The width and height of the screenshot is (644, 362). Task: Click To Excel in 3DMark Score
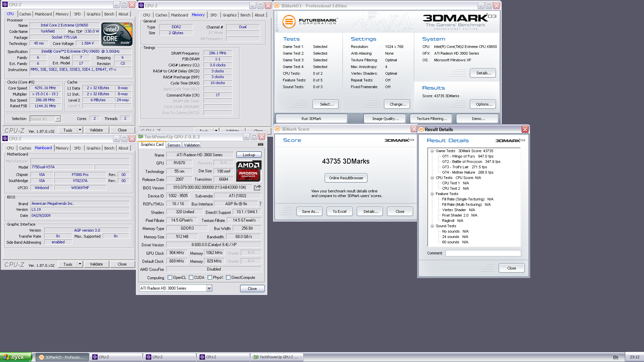point(339,212)
